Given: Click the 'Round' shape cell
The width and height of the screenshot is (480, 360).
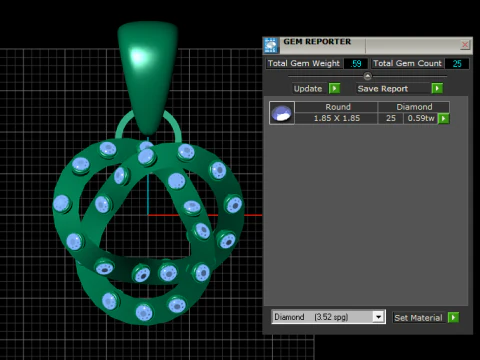Looking at the screenshot, I should coord(337,107).
